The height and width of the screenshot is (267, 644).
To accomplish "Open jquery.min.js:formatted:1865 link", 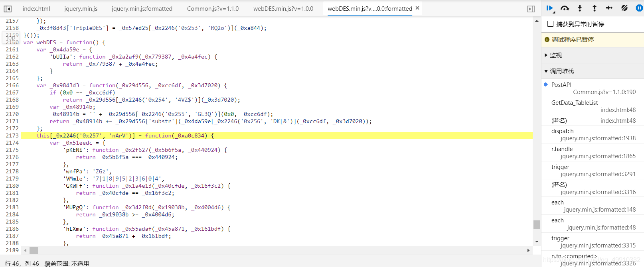I will (598, 156).
